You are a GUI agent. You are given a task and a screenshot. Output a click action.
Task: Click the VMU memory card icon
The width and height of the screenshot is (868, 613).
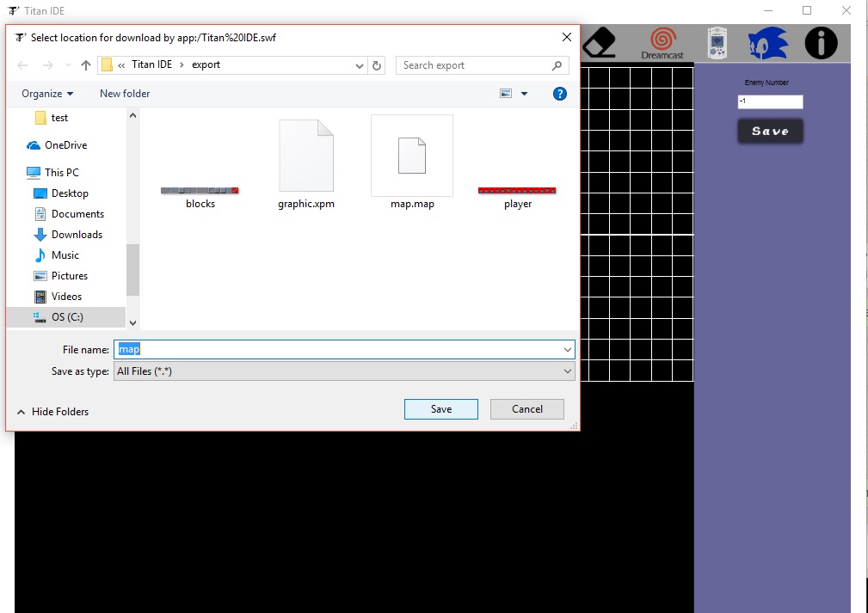click(x=717, y=43)
